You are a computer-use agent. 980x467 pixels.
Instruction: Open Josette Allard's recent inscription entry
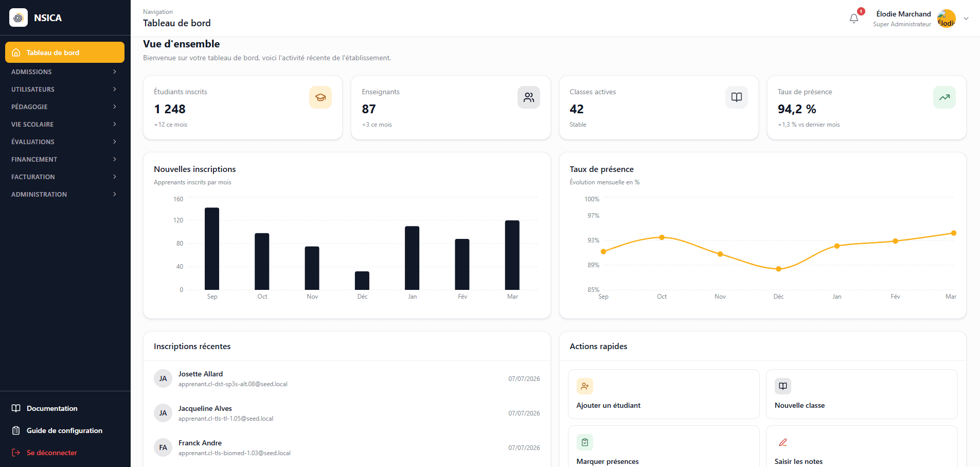[x=347, y=378]
